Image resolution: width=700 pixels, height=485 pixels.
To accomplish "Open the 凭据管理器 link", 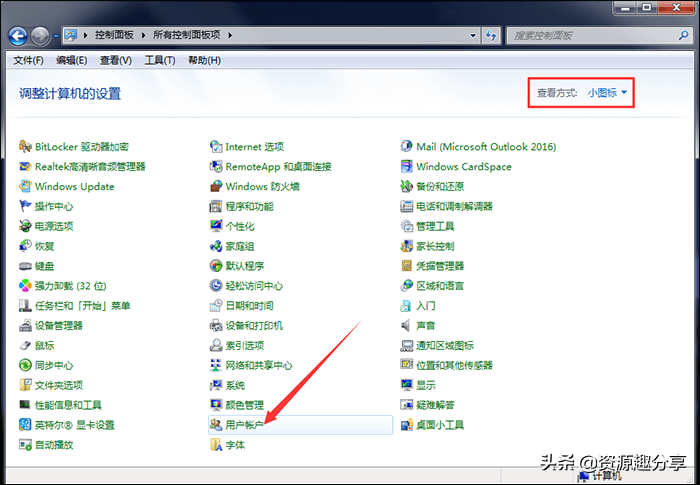I will 440,266.
